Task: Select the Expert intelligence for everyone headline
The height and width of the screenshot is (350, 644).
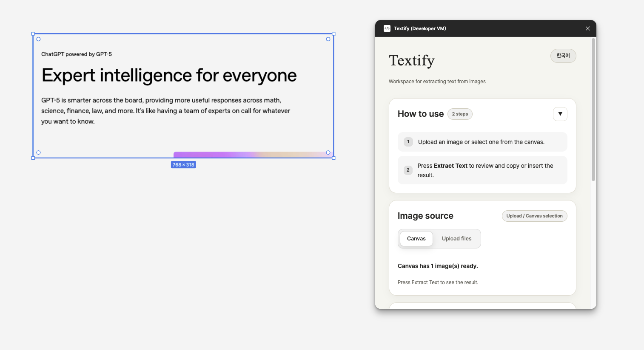Action: (x=169, y=76)
